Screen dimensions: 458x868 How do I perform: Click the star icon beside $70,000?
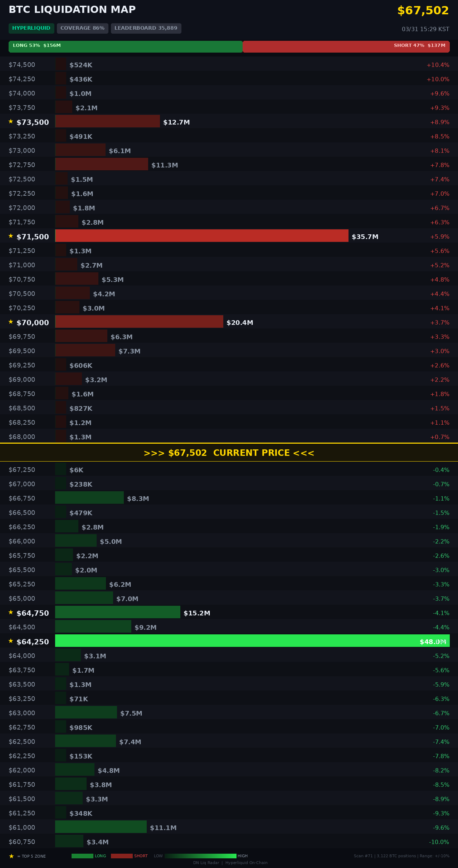click(x=11, y=322)
